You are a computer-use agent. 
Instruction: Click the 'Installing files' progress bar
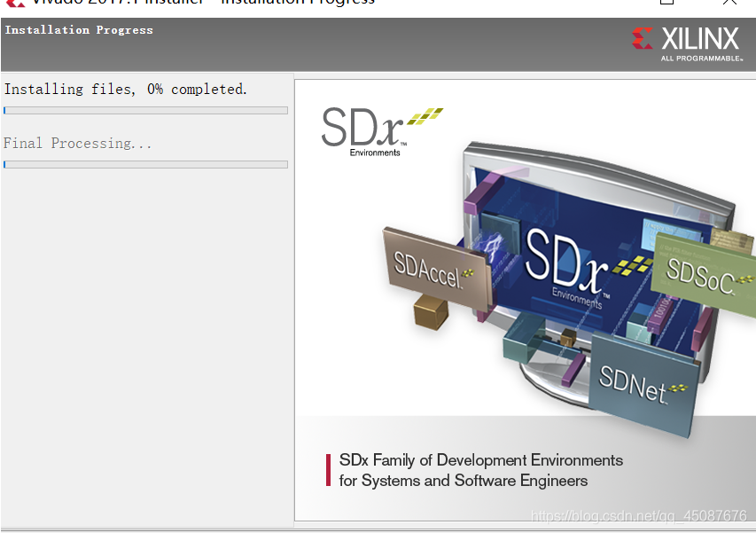click(x=145, y=111)
